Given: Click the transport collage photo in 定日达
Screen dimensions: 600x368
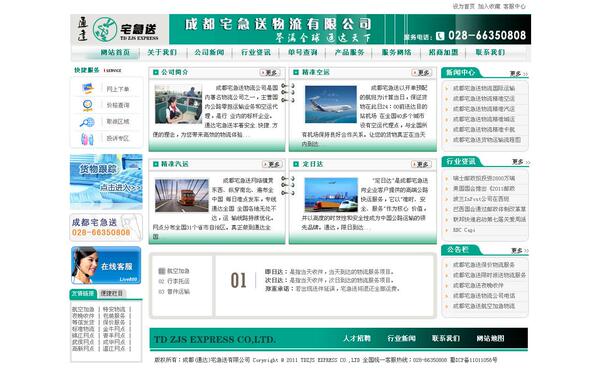Looking at the screenshot, I should [331, 195].
